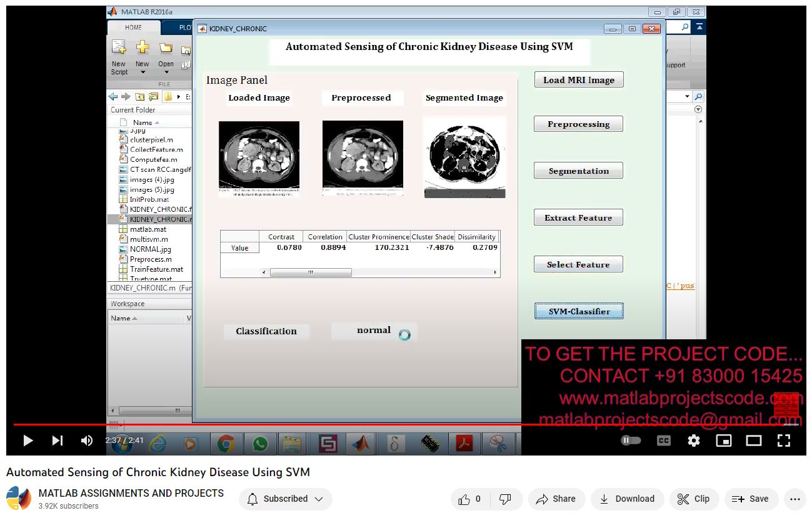Image resolution: width=812 pixels, height=518 pixels.
Task: Open the address bar history dropdown arrow
Action: (688, 97)
